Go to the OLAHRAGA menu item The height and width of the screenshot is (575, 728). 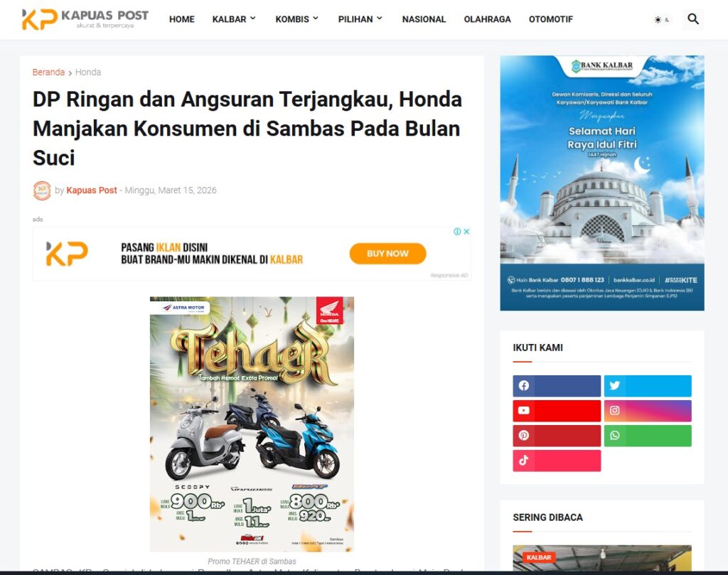coord(487,19)
